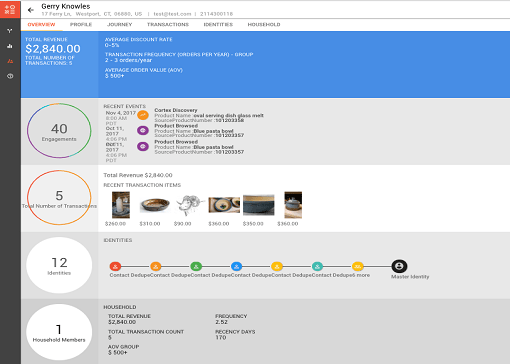The image size is (510, 364).
Task: Open the app logo in top-left corner
Action: pos(10,9)
